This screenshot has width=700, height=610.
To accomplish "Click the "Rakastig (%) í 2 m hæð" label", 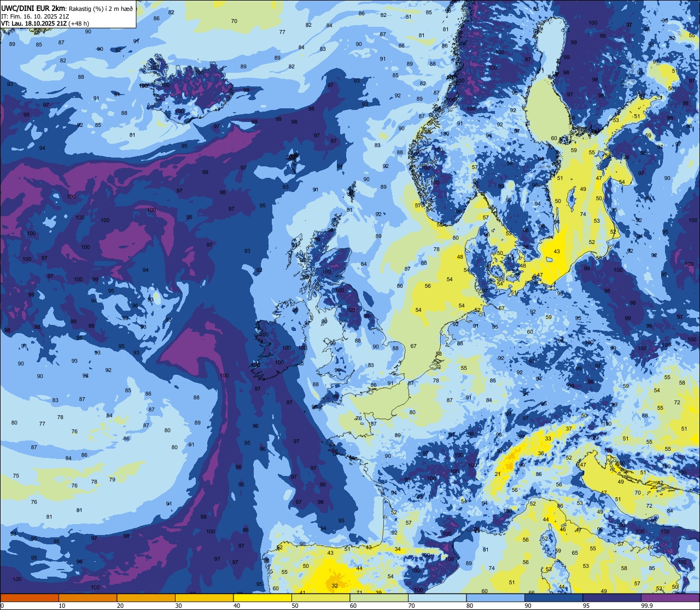I will coord(100,8).
